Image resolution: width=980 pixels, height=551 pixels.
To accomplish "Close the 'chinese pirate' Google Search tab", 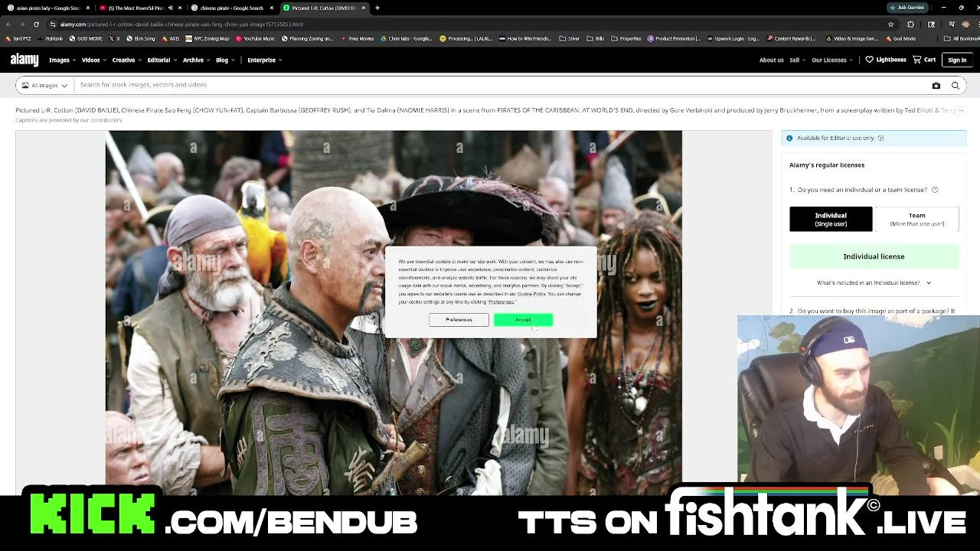I will (x=272, y=8).
